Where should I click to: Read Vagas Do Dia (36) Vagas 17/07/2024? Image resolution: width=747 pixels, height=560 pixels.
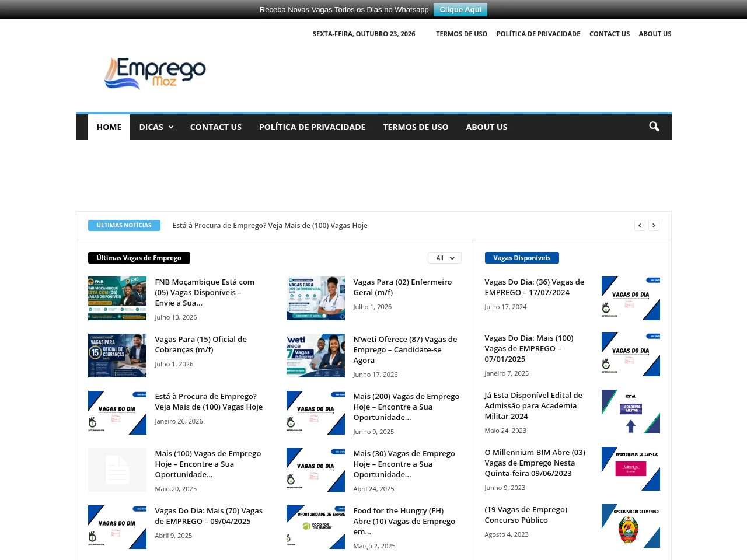click(534, 287)
